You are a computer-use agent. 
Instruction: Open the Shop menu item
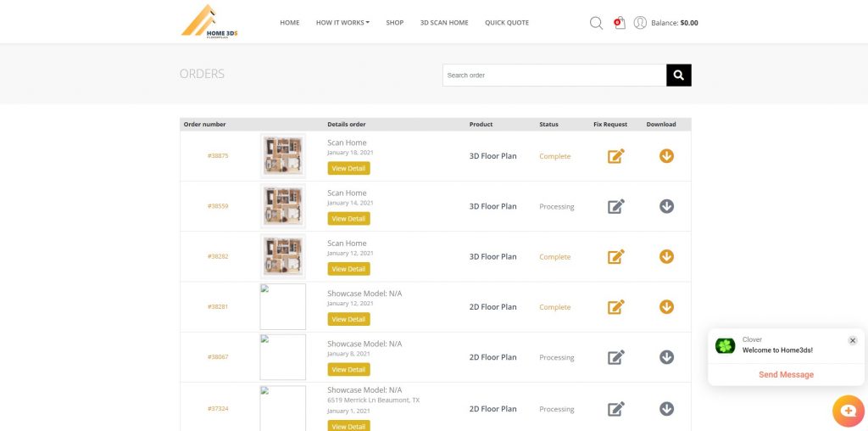point(395,23)
